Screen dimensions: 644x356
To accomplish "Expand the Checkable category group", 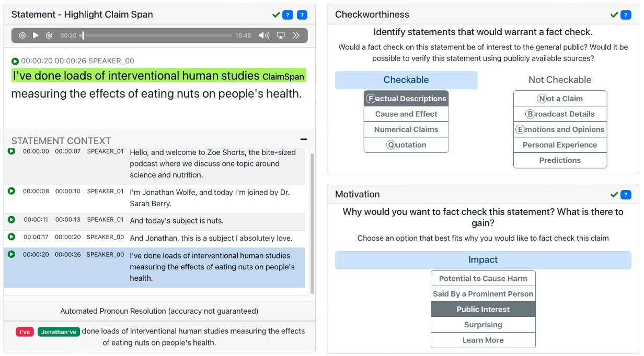I will (406, 80).
